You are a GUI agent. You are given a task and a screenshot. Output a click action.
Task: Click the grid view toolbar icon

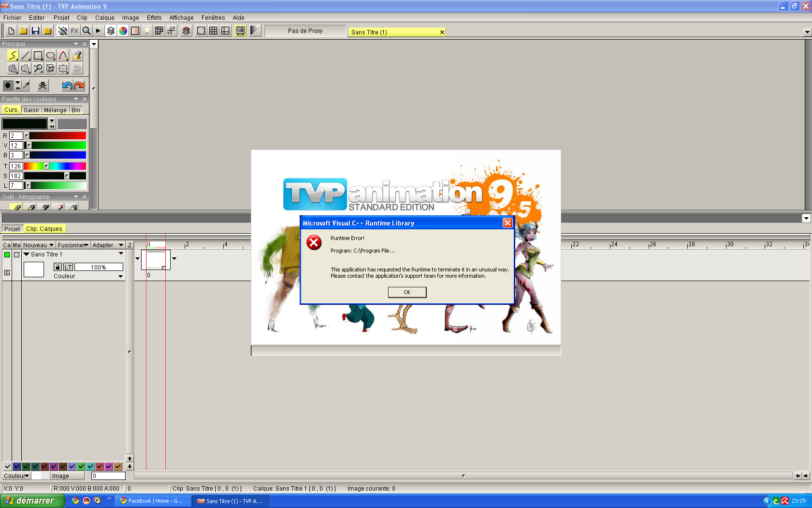[x=213, y=30]
